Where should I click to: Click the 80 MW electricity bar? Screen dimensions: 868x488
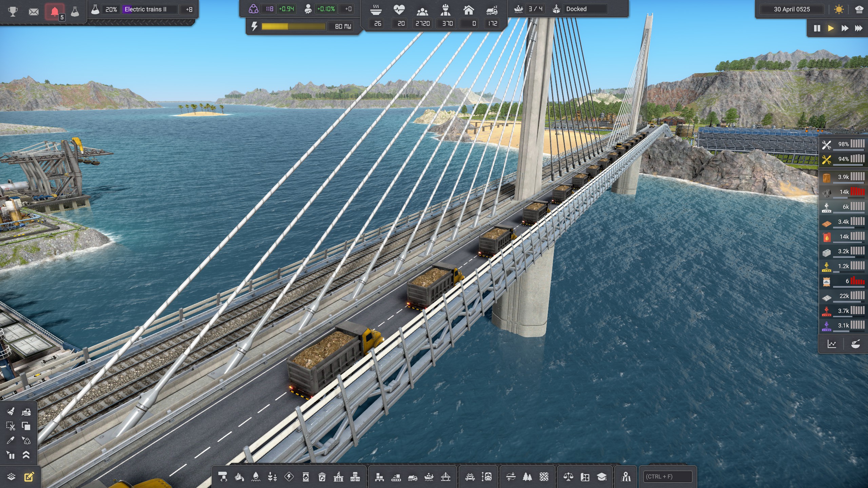click(293, 26)
